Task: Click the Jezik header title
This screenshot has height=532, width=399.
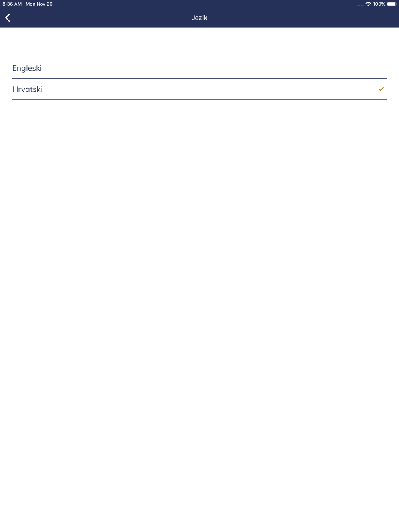Action: pos(199,18)
